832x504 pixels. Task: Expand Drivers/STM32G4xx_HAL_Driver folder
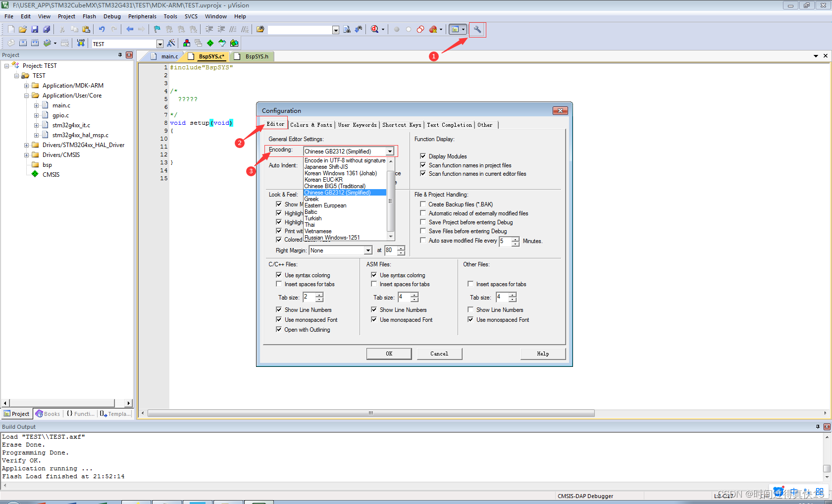pyautogui.click(x=26, y=145)
